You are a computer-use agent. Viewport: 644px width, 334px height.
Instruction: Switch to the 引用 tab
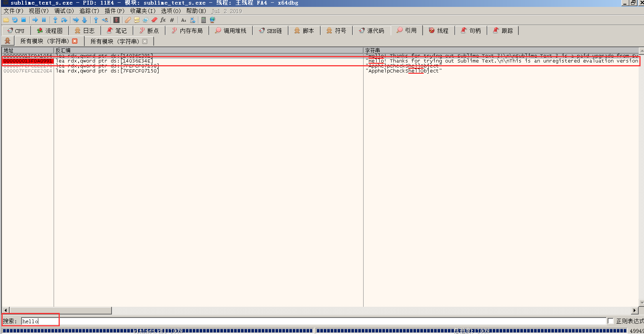(407, 30)
